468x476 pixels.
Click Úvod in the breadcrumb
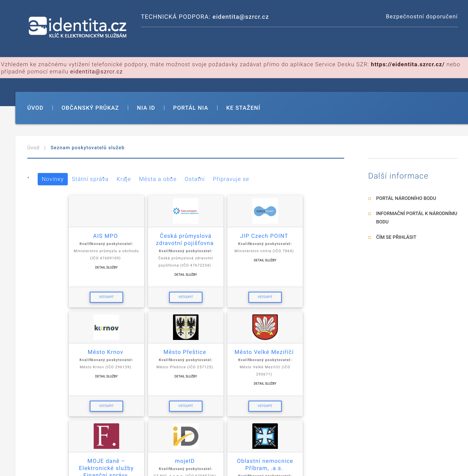(33, 148)
